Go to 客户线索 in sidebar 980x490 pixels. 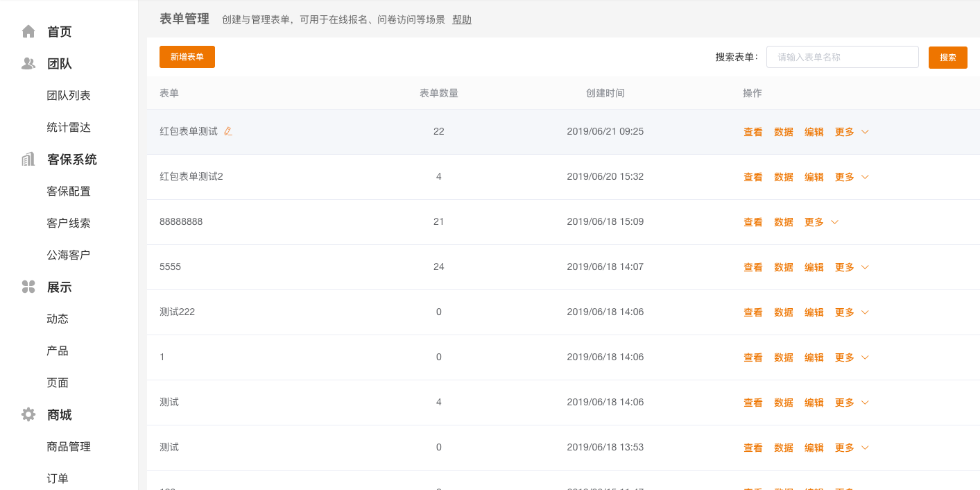coord(69,223)
